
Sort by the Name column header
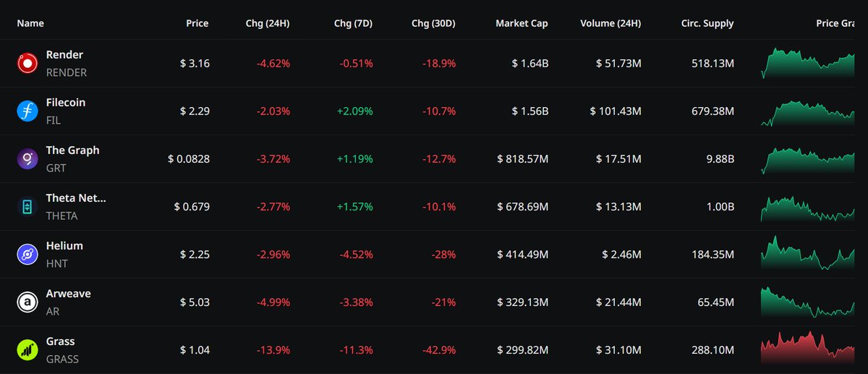tap(30, 23)
